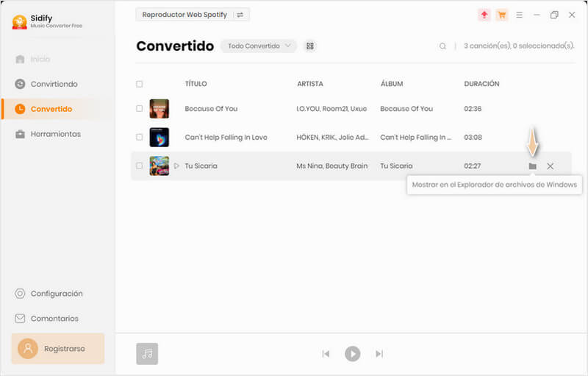Click the Can't Help Falling In Love cover

click(x=159, y=138)
